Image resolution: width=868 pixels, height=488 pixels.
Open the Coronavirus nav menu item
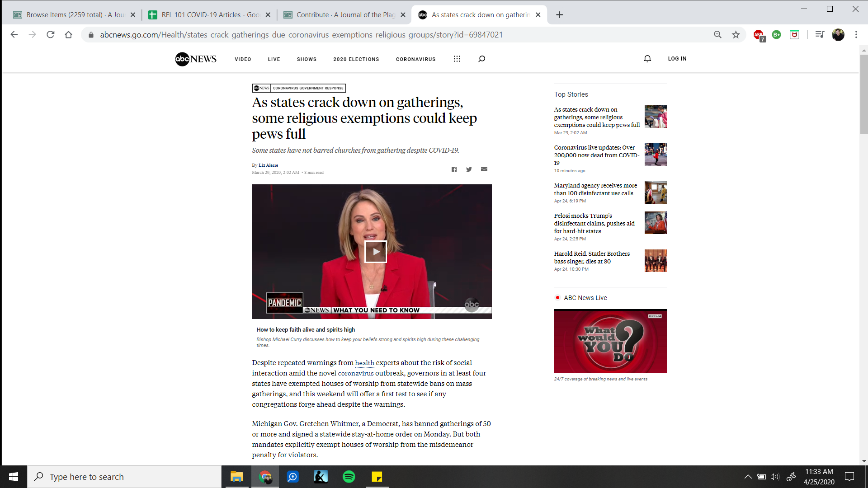coord(415,59)
